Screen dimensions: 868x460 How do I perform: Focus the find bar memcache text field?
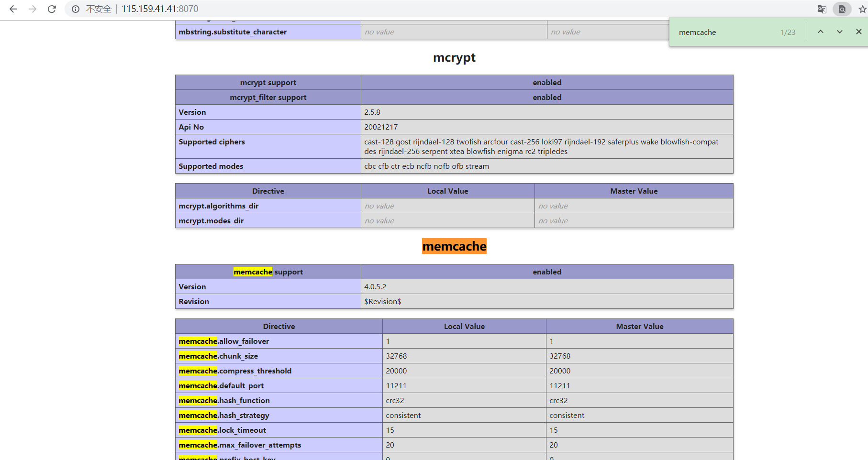coord(725,33)
